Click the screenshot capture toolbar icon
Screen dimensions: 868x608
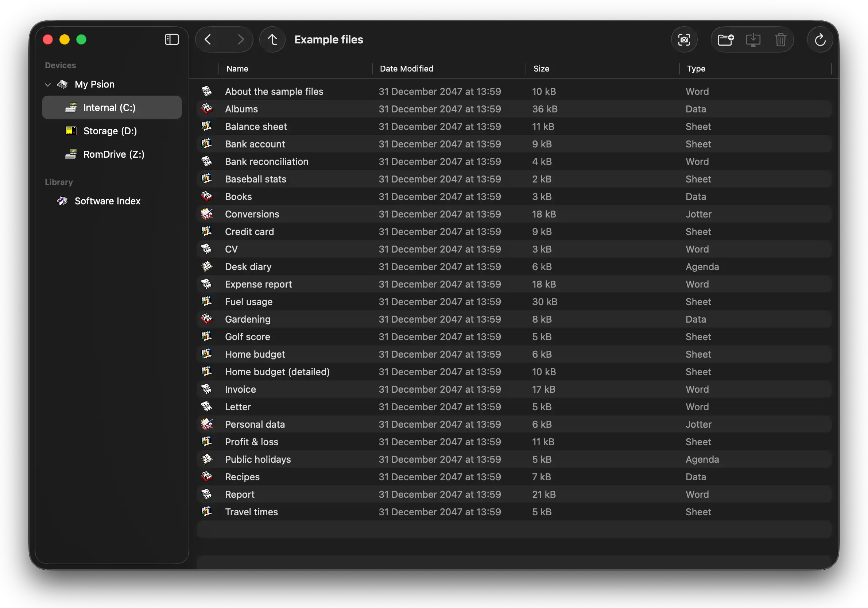(x=684, y=40)
